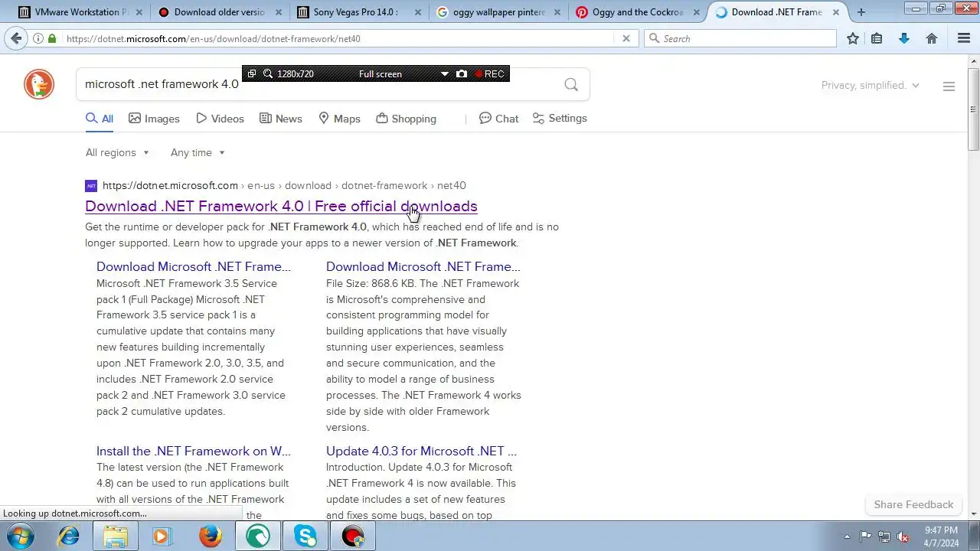Open the bookmarks list icon
980x551 pixels.
(877, 38)
